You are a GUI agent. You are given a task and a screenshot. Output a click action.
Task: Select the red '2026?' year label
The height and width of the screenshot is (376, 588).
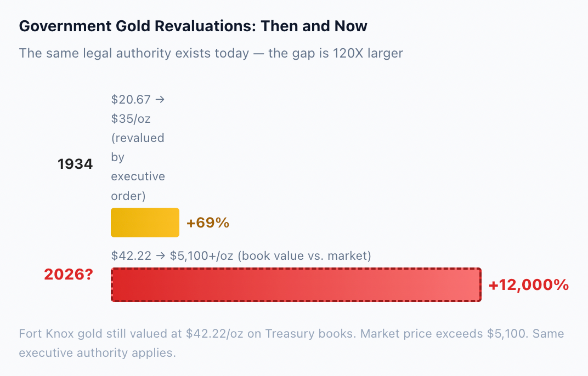(68, 275)
